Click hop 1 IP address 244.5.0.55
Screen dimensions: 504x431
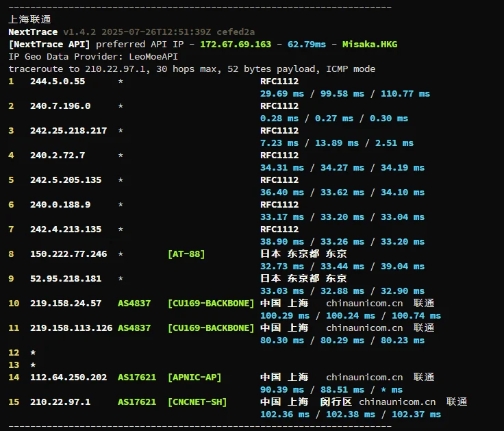[x=58, y=82]
